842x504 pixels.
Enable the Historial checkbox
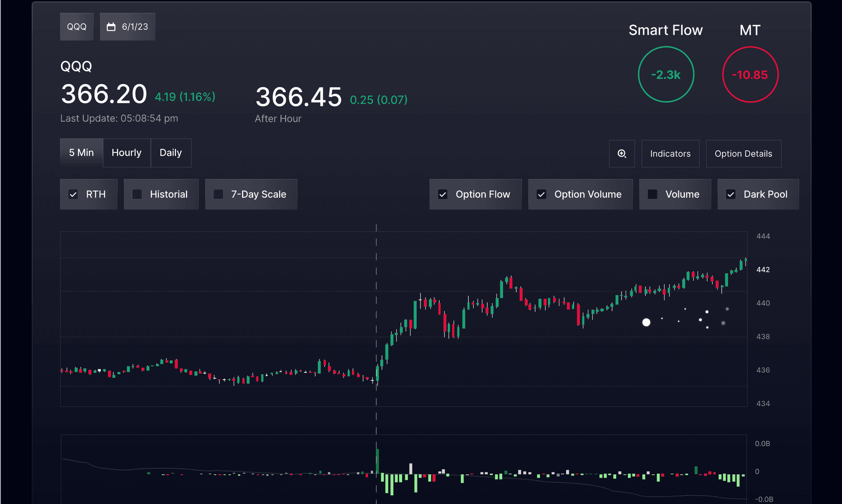[x=137, y=194]
